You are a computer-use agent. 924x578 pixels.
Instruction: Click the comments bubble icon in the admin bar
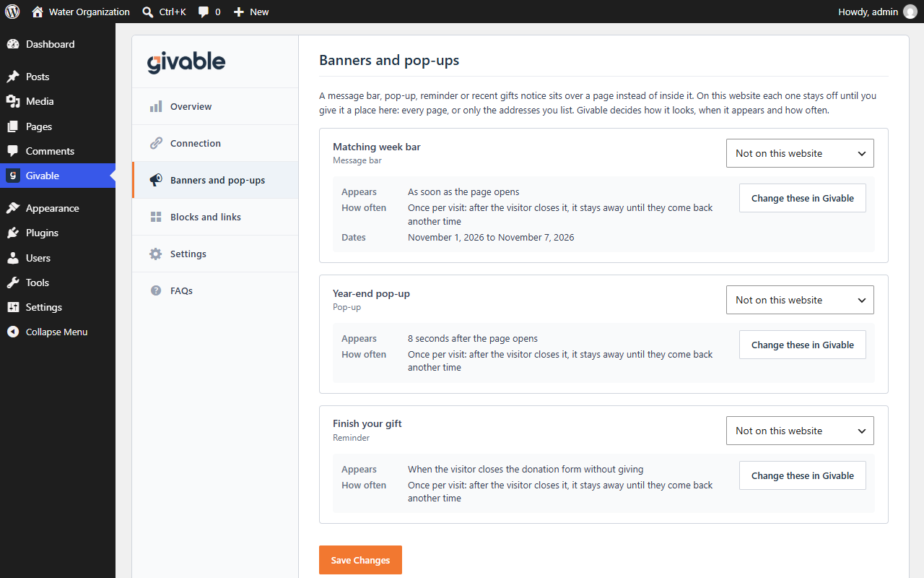point(204,12)
